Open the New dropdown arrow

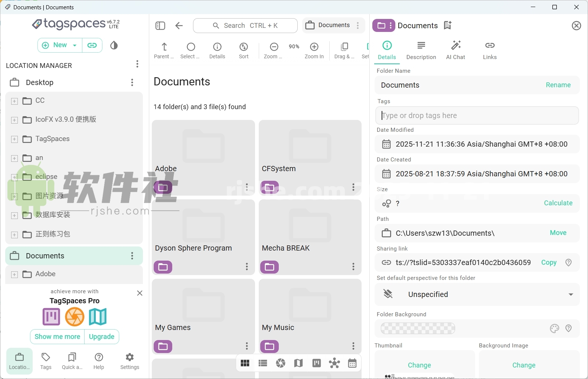tap(75, 45)
